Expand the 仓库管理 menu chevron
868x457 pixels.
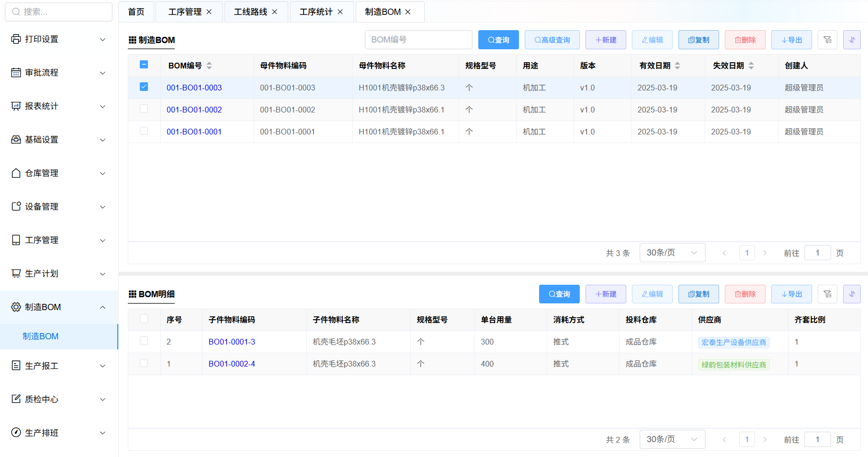point(102,173)
